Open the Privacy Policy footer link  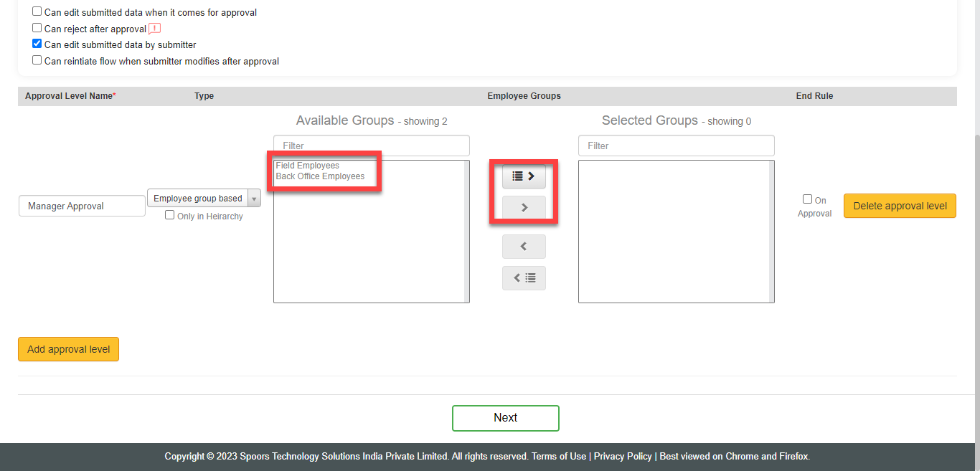click(x=623, y=456)
